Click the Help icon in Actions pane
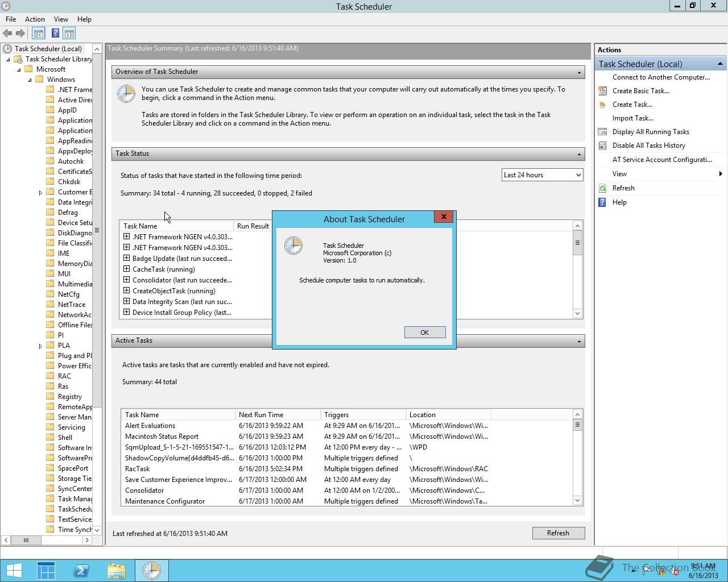728x582 pixels. point(602,202)
